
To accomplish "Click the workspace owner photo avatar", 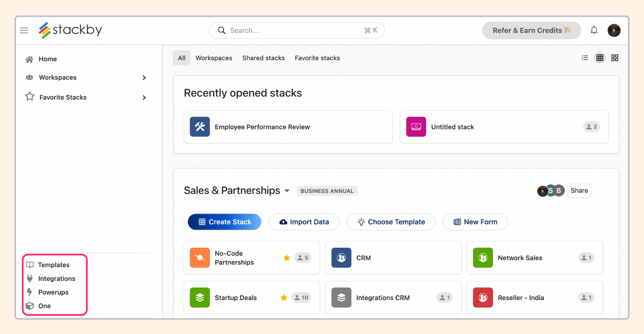I will [x=542, y=191].
